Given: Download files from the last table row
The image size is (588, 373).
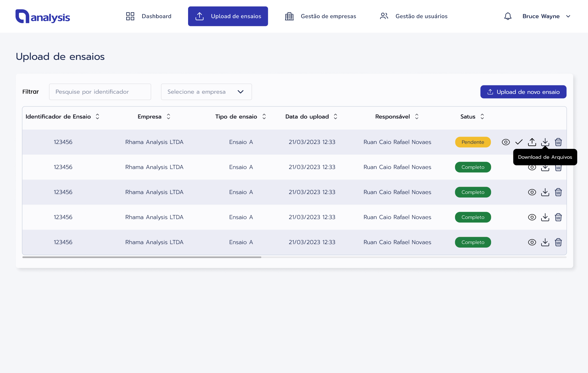Looking at the screenshot, I should (545, 242).
